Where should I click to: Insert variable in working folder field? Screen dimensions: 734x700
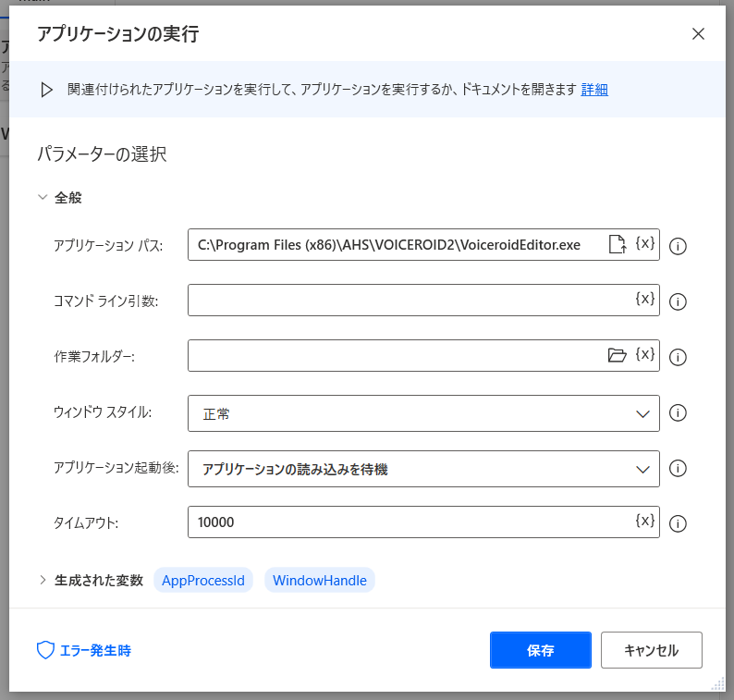[644, 354]
